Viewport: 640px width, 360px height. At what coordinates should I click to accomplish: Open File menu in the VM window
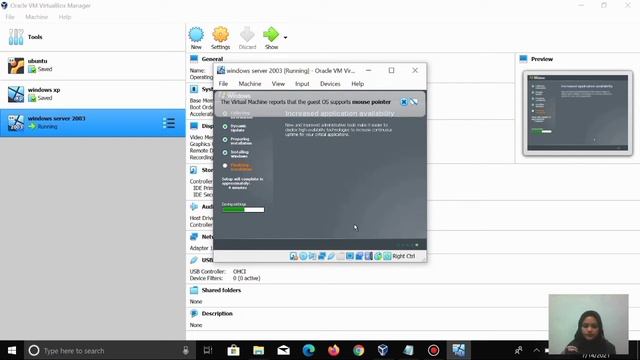[223, 84]
